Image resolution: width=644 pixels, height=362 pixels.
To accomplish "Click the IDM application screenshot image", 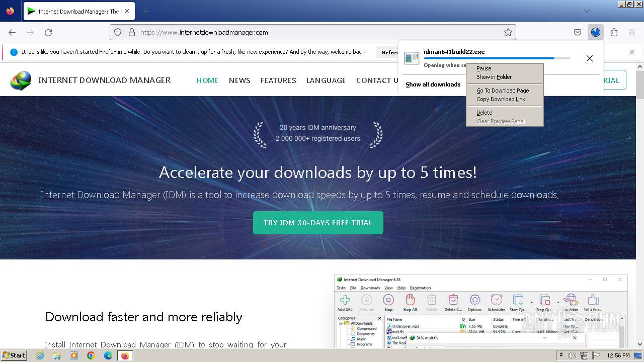I will [480, 312].
